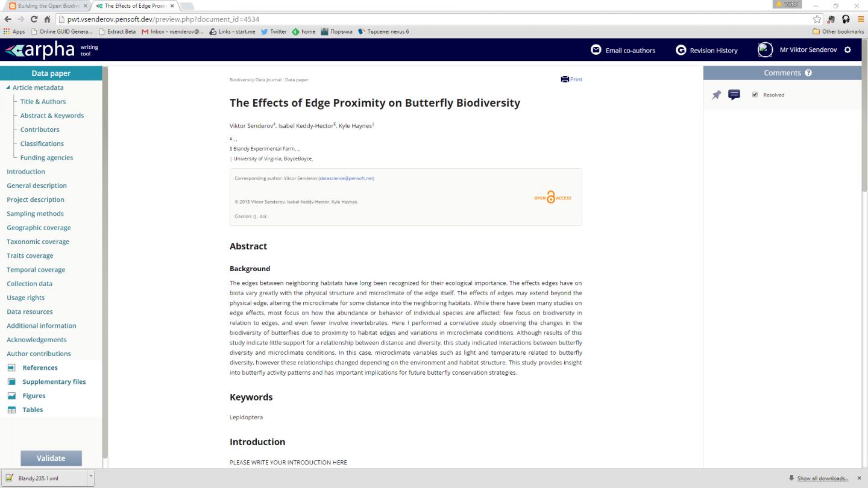Open Sampling methods in the sidebar
This screenshot has width=868, height=488.
click(35, 214)
